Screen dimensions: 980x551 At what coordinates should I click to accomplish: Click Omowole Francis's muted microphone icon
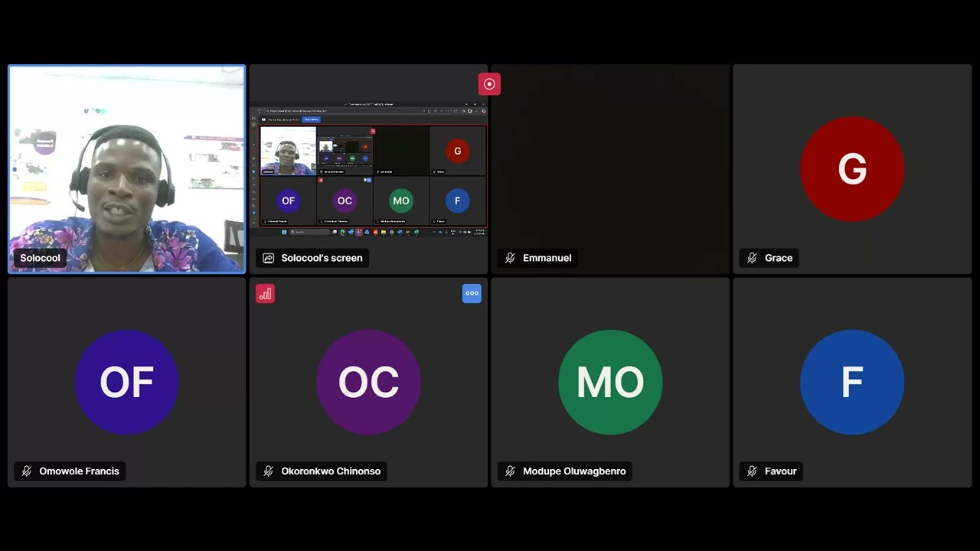pos(26,471)
